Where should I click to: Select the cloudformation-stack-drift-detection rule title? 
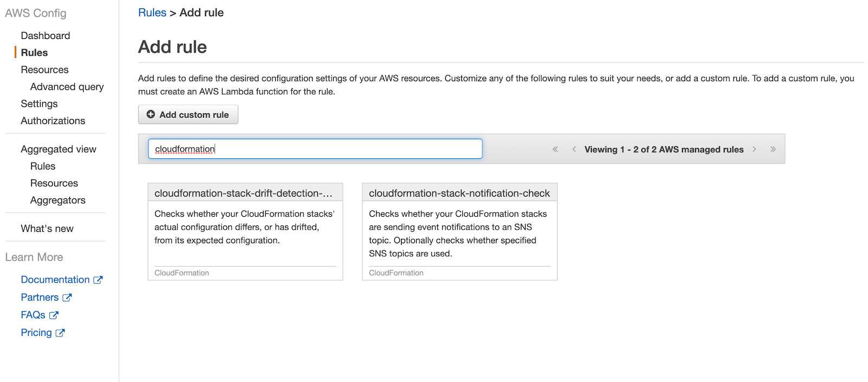[x=244, y=193]
